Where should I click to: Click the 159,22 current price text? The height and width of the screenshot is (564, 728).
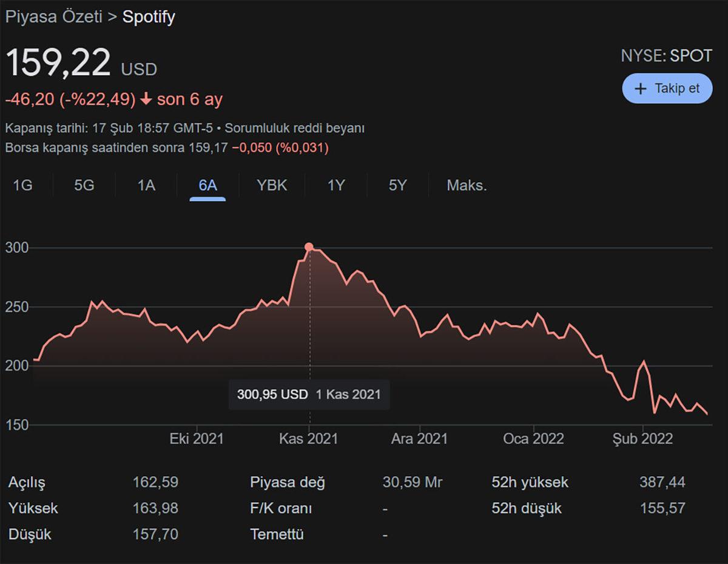(x=58, y=63)
